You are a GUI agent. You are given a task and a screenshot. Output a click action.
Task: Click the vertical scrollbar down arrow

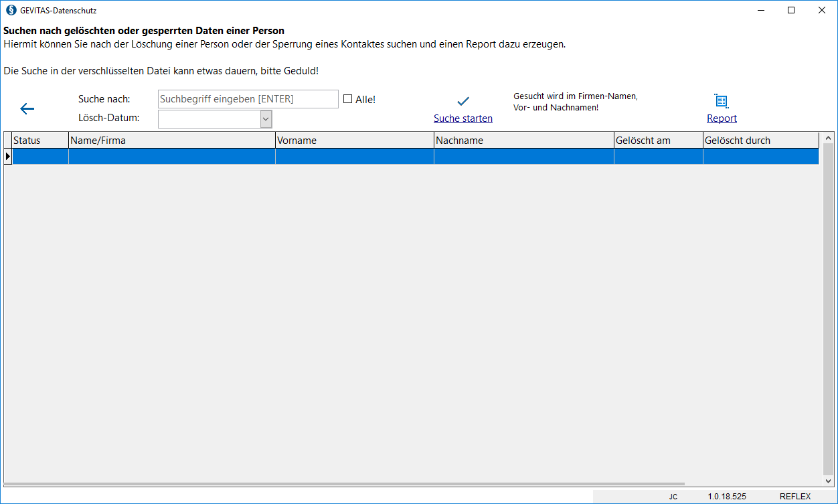point(829,481)
